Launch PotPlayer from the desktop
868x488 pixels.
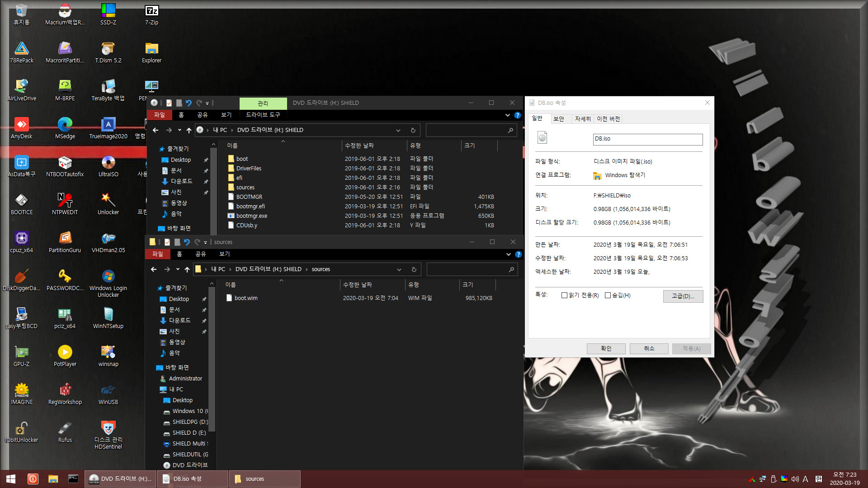coord(65,356)
